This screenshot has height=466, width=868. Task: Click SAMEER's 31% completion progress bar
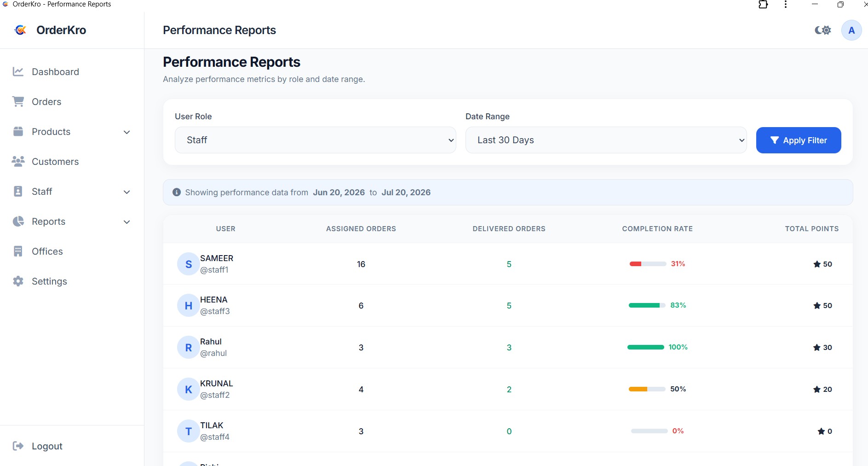[648, 264]
